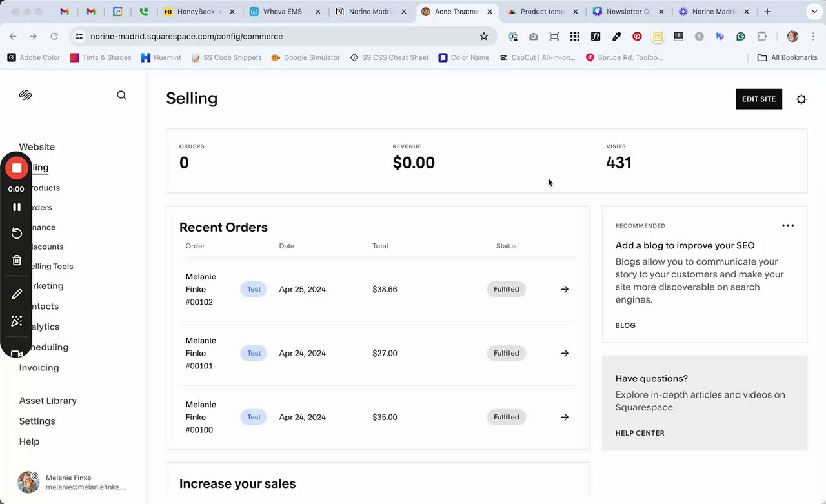Viewport: 826px width, 504px height.
Task: Open order #00102 arrow
Action: 565,289
